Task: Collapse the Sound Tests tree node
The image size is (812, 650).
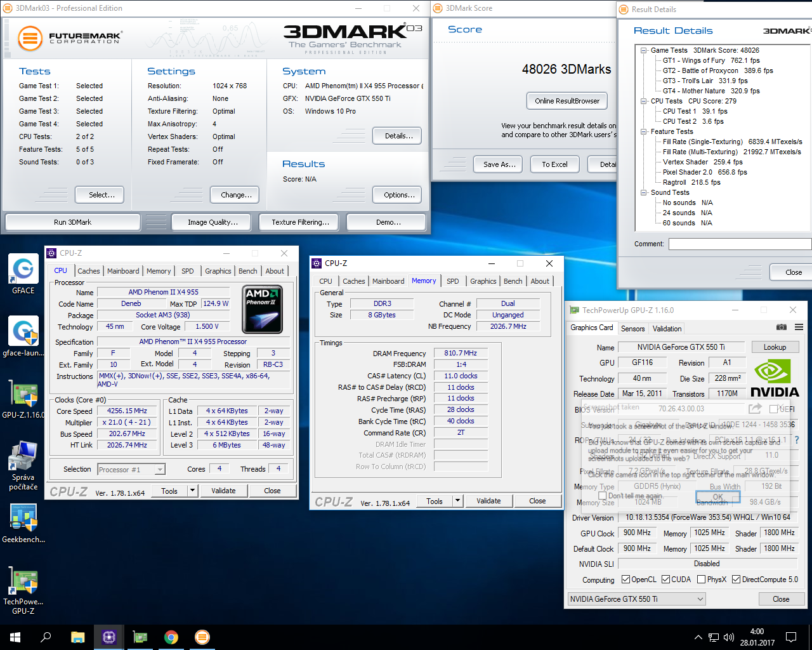Action: click(x=644, y=192)
